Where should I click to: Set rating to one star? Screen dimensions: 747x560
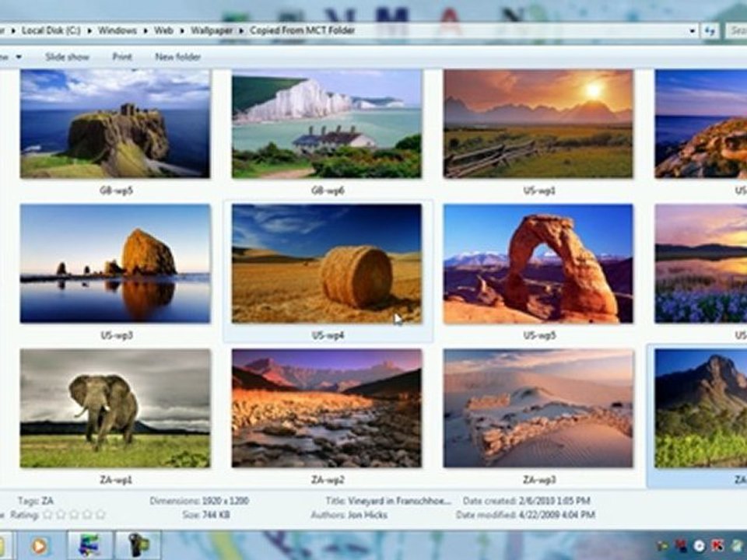(x=47, y=514)
